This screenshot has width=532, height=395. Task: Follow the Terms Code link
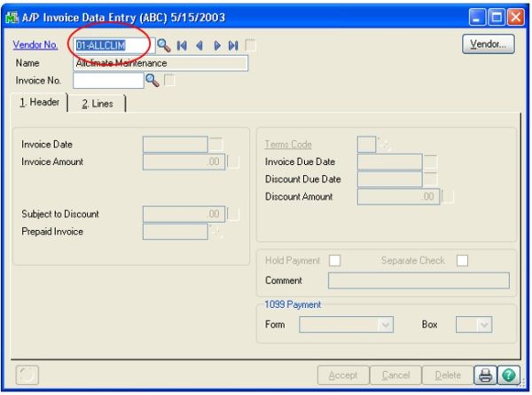coord(288,145)
